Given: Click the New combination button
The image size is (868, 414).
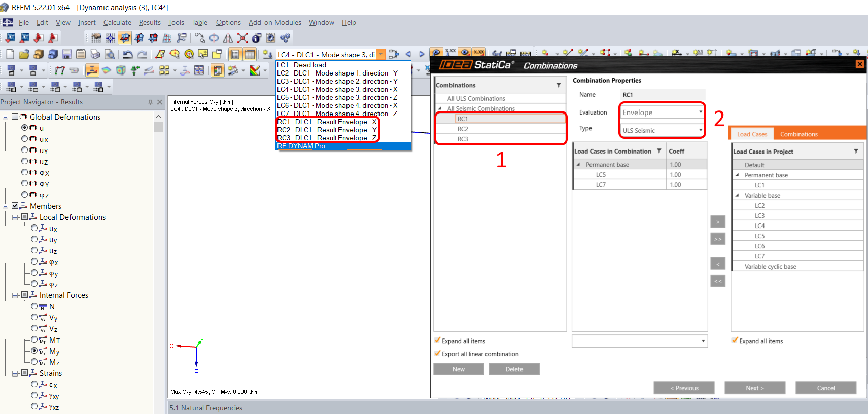Looking at the screenshot, I should click(459, 369).
